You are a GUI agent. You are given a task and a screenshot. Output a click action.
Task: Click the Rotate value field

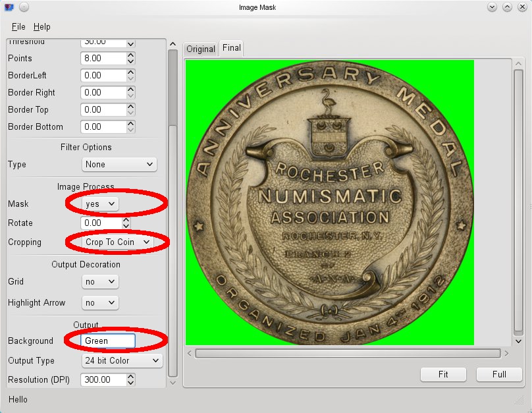coord(101,223)
